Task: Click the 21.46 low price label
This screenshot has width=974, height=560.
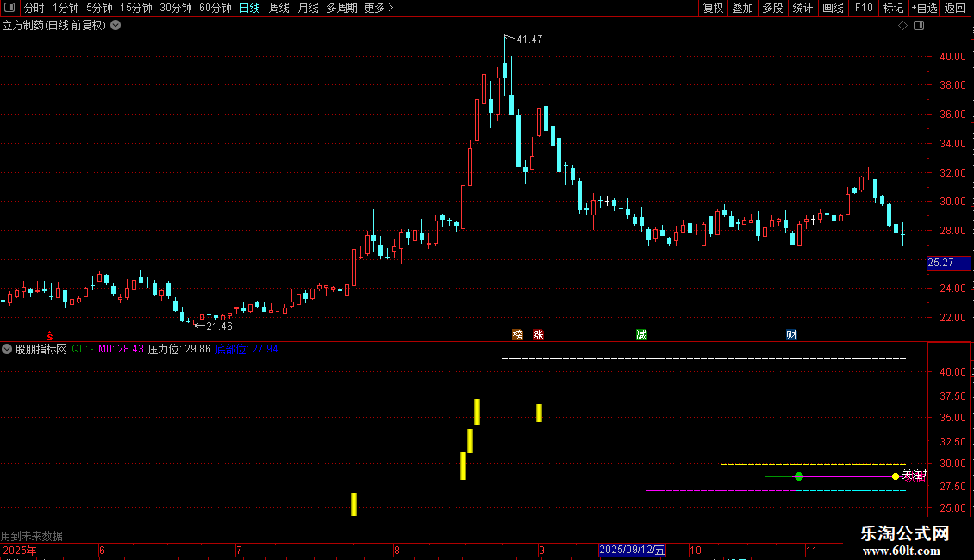Action: coord(219,326)
